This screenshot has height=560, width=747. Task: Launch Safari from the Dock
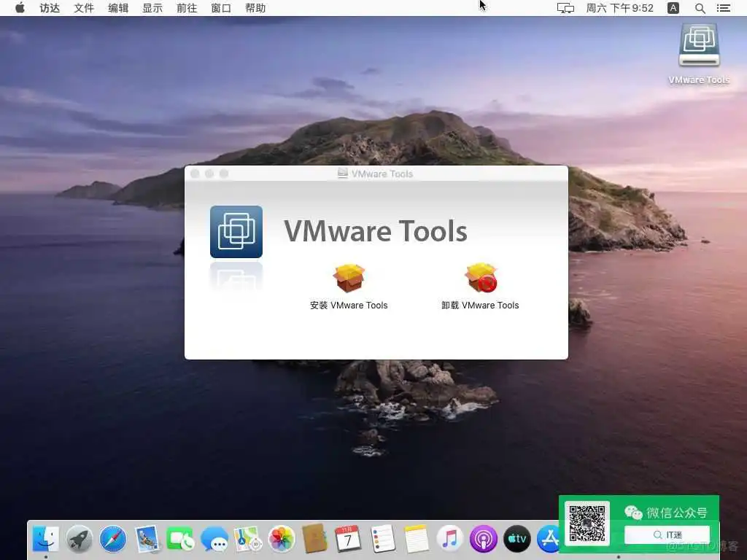click(x=113, y=540)
